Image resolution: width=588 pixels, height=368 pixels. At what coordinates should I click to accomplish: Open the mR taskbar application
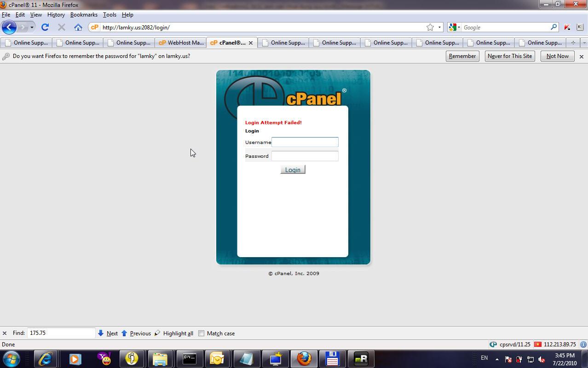(361, 359)
